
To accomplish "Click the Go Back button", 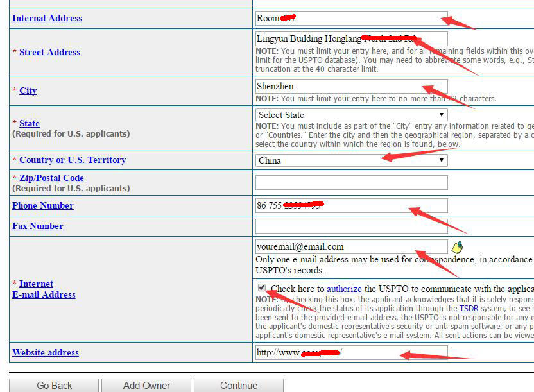I will (x=54, y=386).
